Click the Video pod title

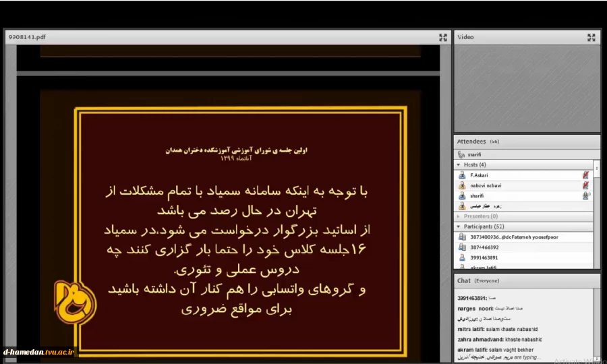[465, 37]
